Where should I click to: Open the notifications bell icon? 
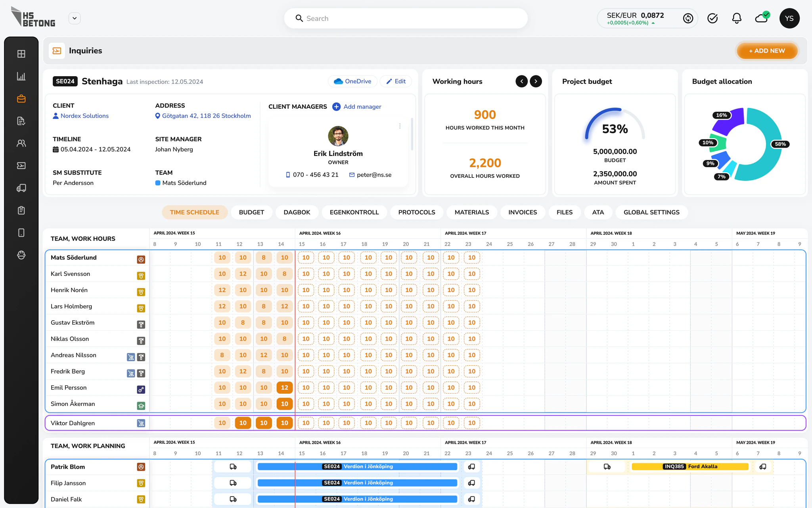(x=737, y=18)
